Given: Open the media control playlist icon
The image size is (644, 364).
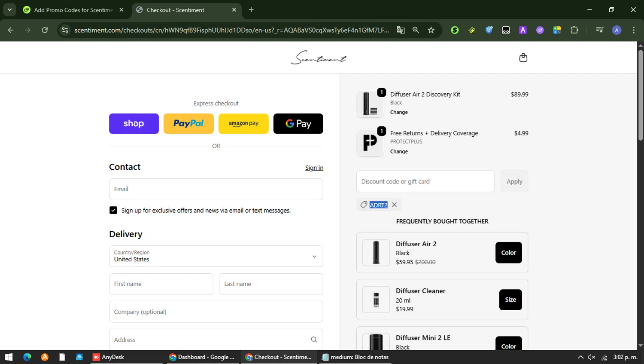Looking at the screenshot, I should click(600, 30).
